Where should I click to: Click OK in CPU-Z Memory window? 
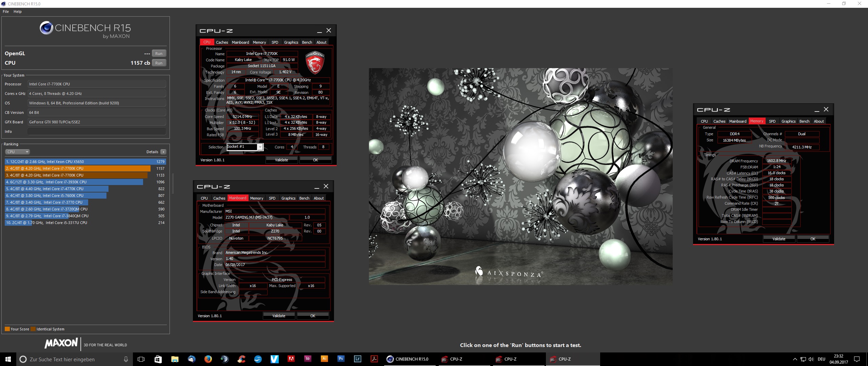pos(813,239)
